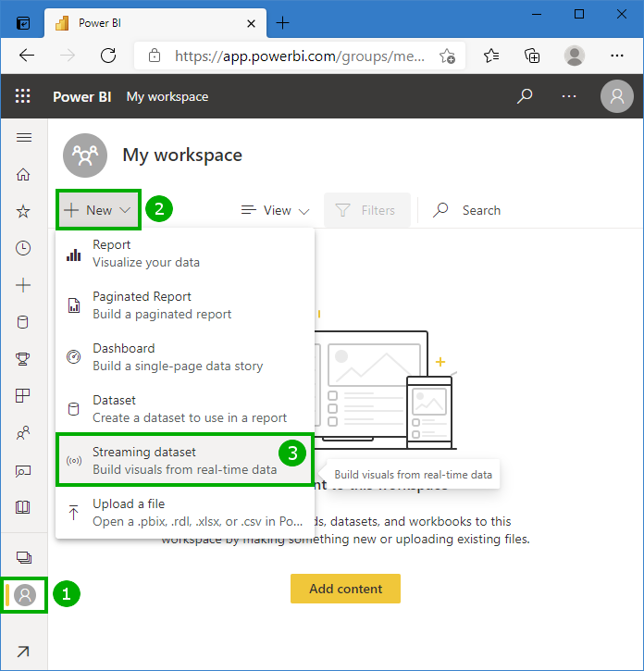Viewport: 644px width, 671px height.
Task: Open the browser Favorites list icon
Action: [491, 56]
